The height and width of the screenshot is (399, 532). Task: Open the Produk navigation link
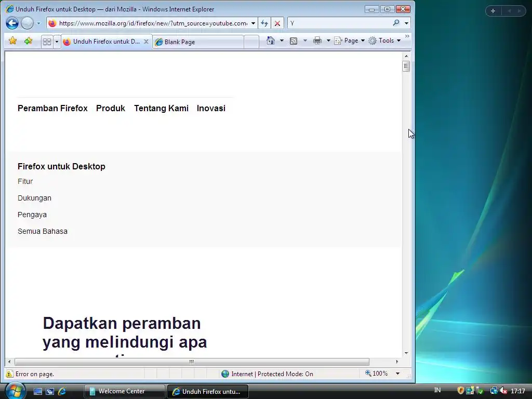[x=111, y=108]
